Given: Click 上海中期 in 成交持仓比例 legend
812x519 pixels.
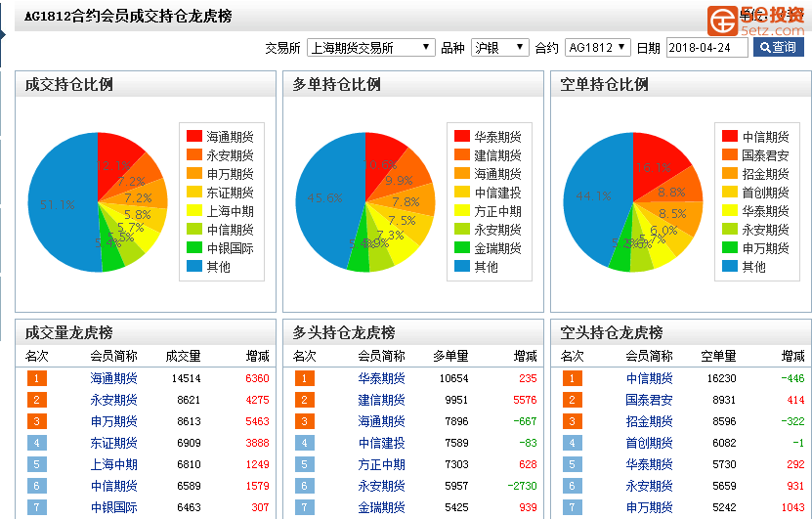Looking at the screenshot, I should coord(230,211).
